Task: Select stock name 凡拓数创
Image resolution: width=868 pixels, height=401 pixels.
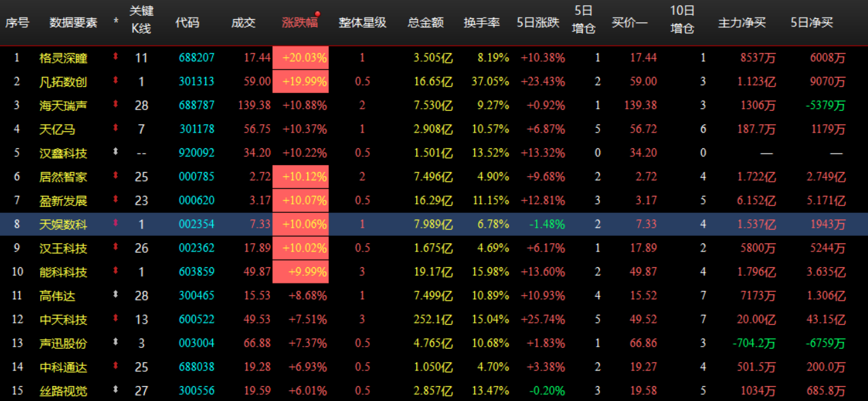Action: (63, 82)
